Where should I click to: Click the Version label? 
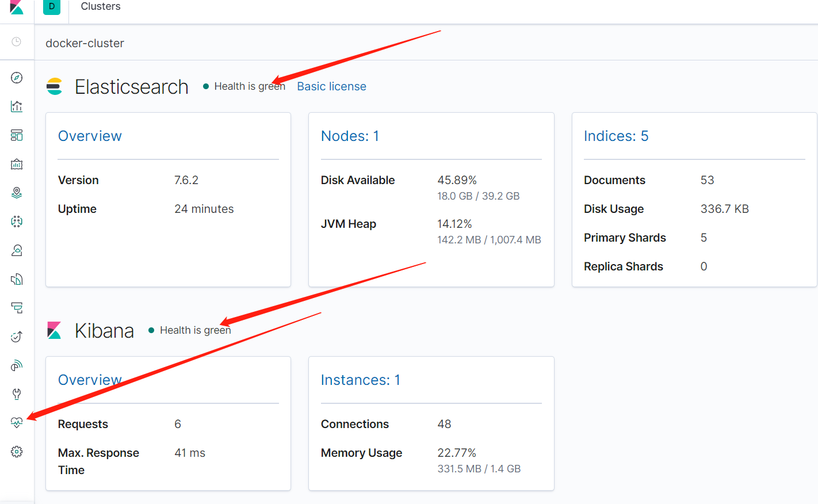78,180
